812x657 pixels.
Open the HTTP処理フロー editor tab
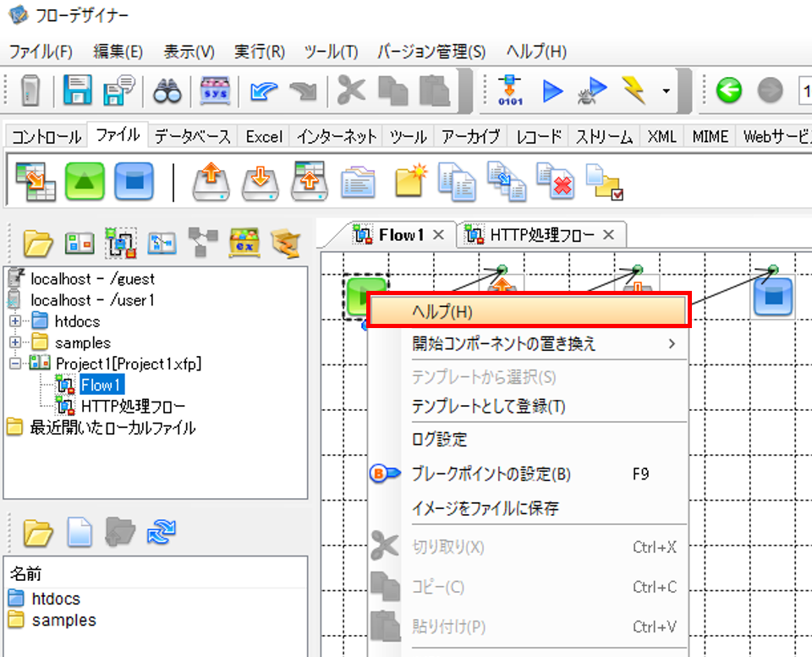point(541,235)
